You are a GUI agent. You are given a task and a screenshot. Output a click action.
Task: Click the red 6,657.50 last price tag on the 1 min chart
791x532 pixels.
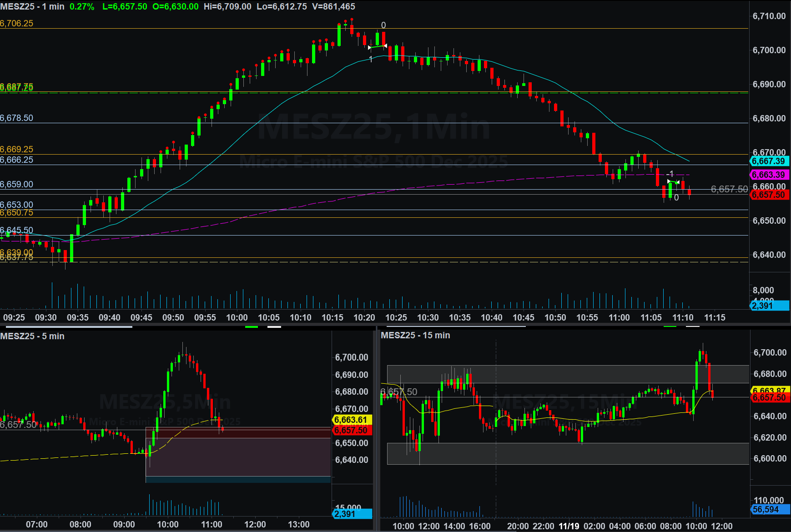768,195
